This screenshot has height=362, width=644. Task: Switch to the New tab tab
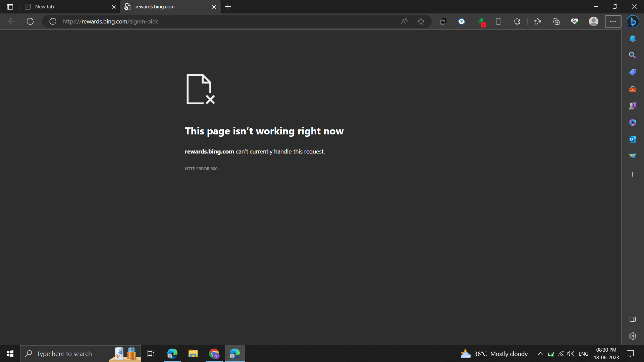point(67,7)
